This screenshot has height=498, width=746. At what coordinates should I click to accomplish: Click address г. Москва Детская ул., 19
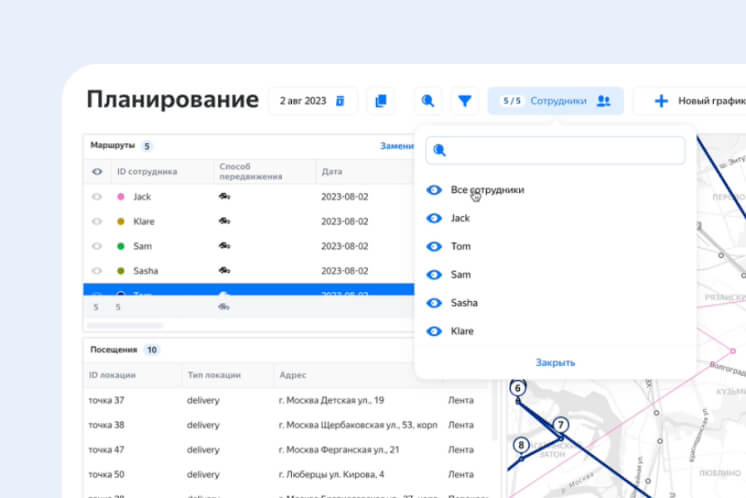point(331,400)
